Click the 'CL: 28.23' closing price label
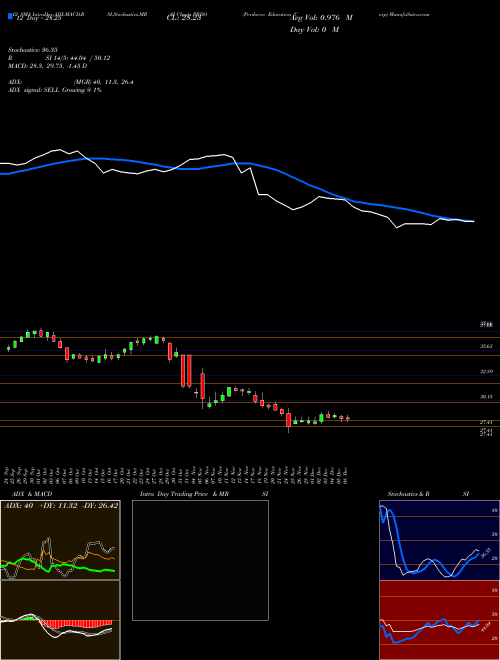 [184, 19]
